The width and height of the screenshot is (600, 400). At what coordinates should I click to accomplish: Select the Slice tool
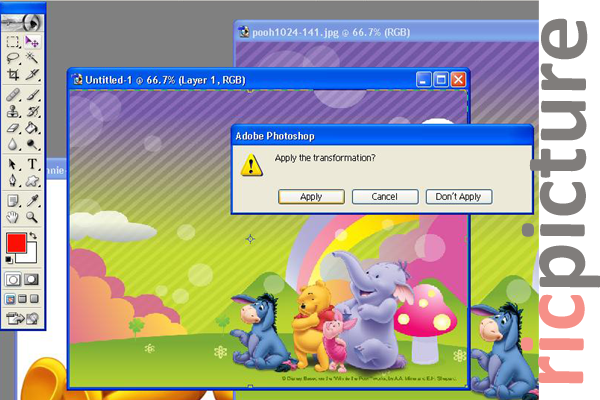32,74
